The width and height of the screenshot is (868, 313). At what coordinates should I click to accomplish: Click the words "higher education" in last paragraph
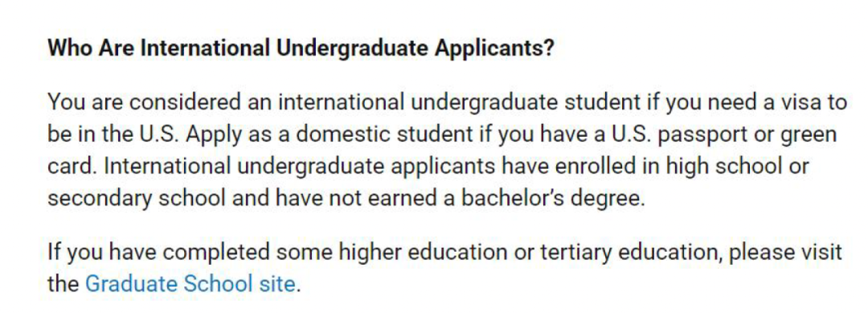(423, 253)
